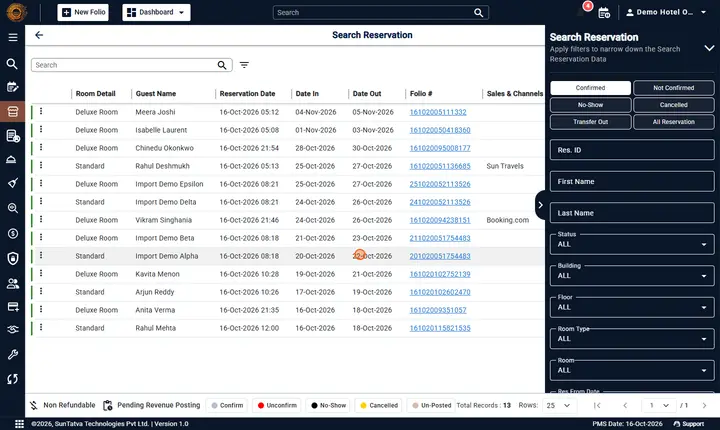
Task: Toggle the Un-Posted legend chip
Action: (x=432, y=405)
